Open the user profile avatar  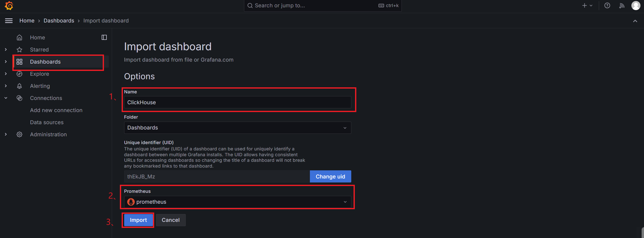pyautogui.click(x=636, y=6)
